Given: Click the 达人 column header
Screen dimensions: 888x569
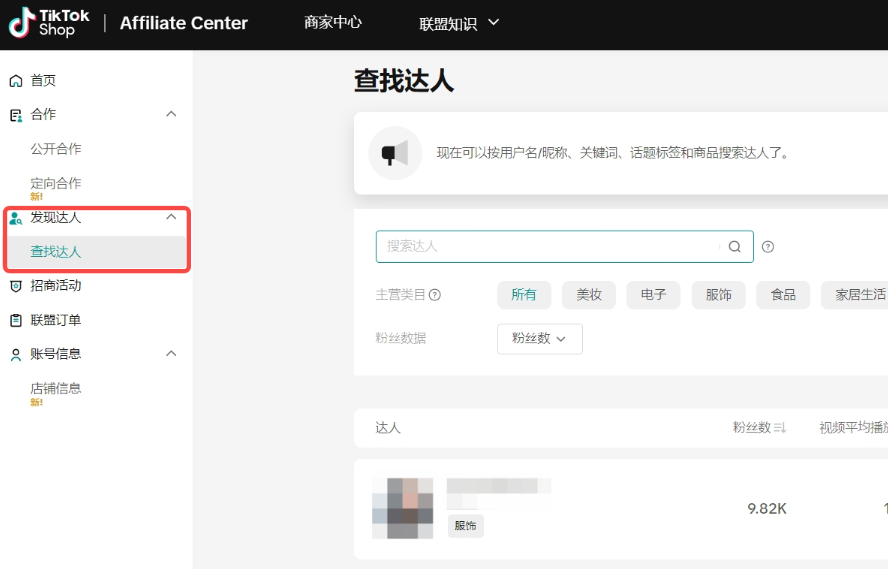Looking at the screenshot, I should coord(388,428).
